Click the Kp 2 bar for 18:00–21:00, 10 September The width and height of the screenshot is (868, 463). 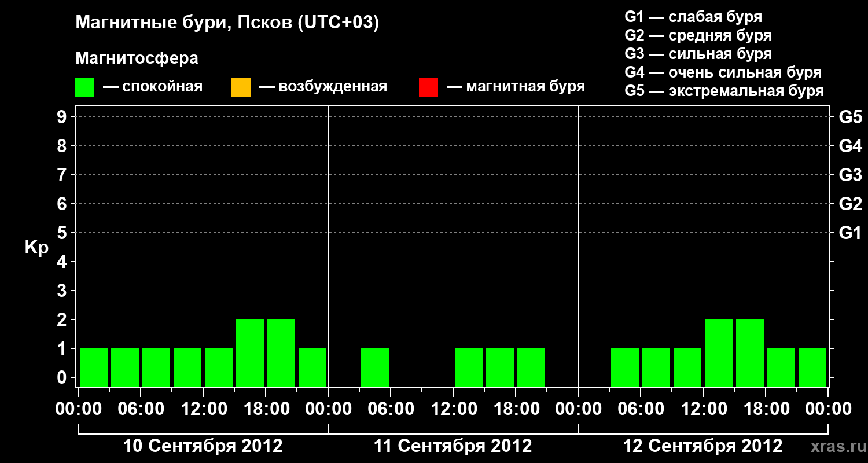tap(281, 352)
